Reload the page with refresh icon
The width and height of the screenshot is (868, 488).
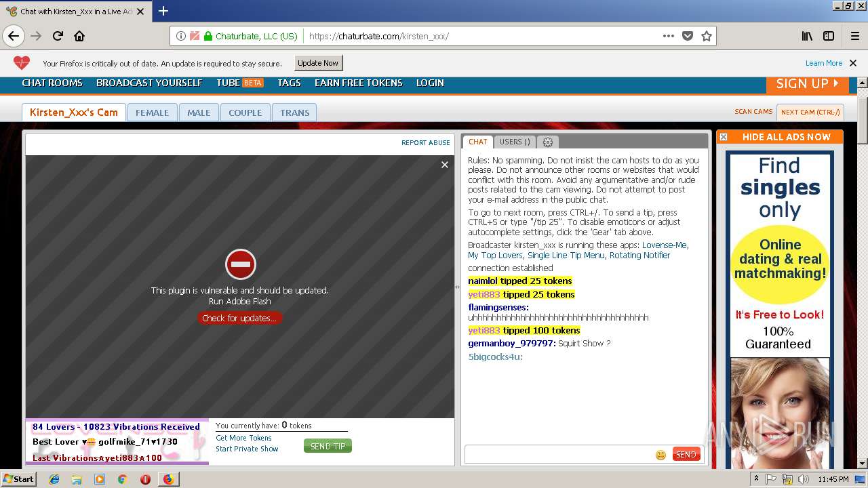pos(58,36)
